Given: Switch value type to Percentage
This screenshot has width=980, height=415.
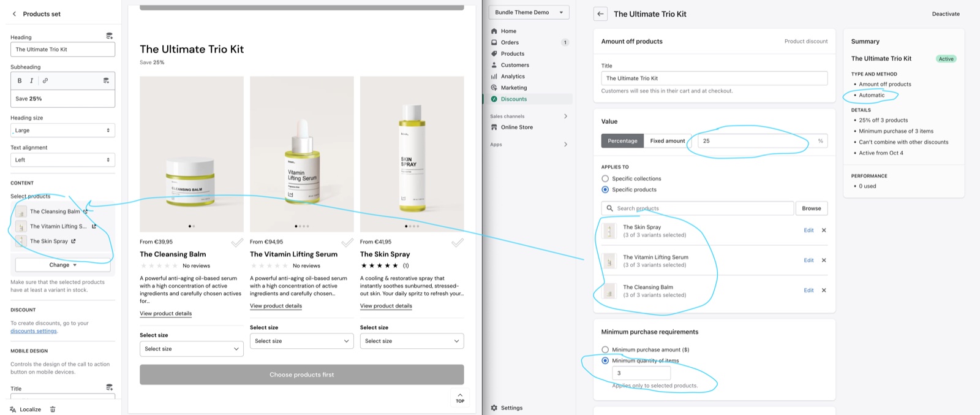Looking at the screenshot, I should 622,141.
